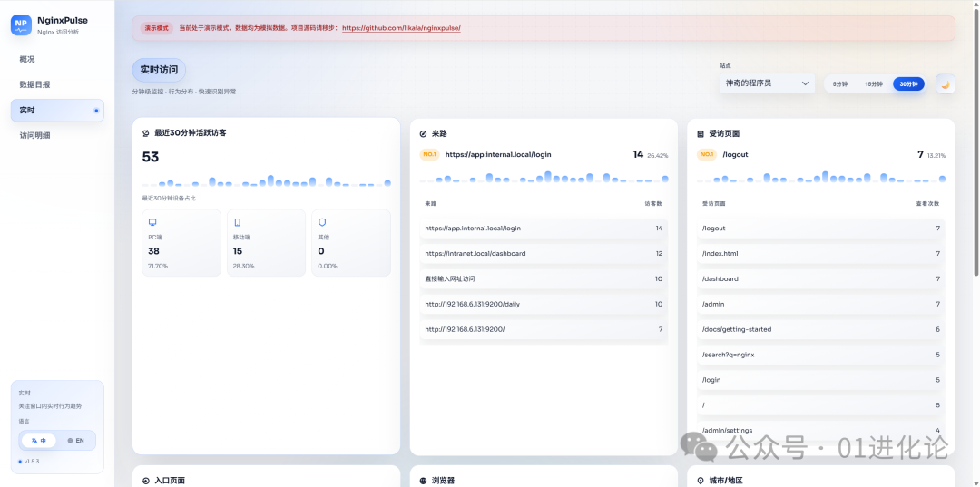Image resolution: width=980 pixels, height=487 pixels.
Task: Click the globe icon beside 浏览器
Action: [424, 480]
